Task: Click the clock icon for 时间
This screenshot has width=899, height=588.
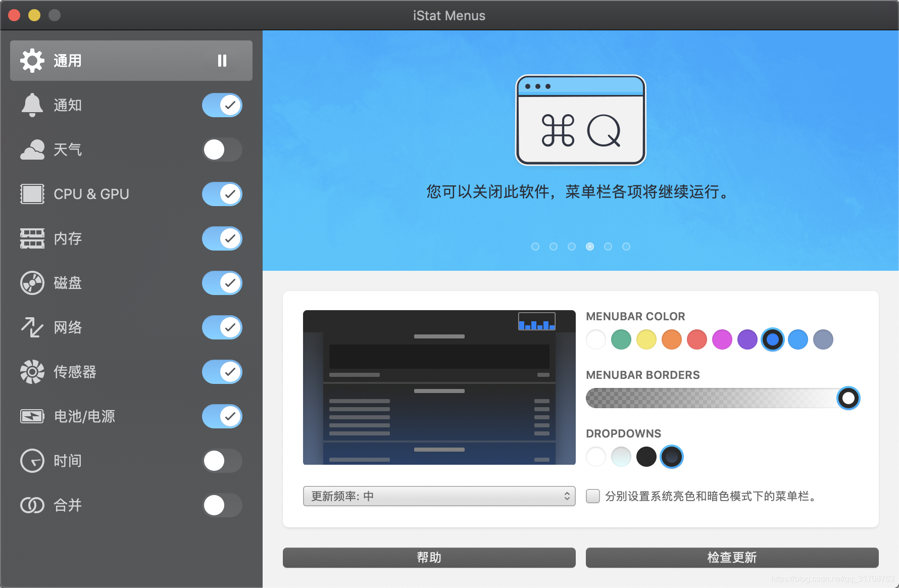Action: point(32,461)
